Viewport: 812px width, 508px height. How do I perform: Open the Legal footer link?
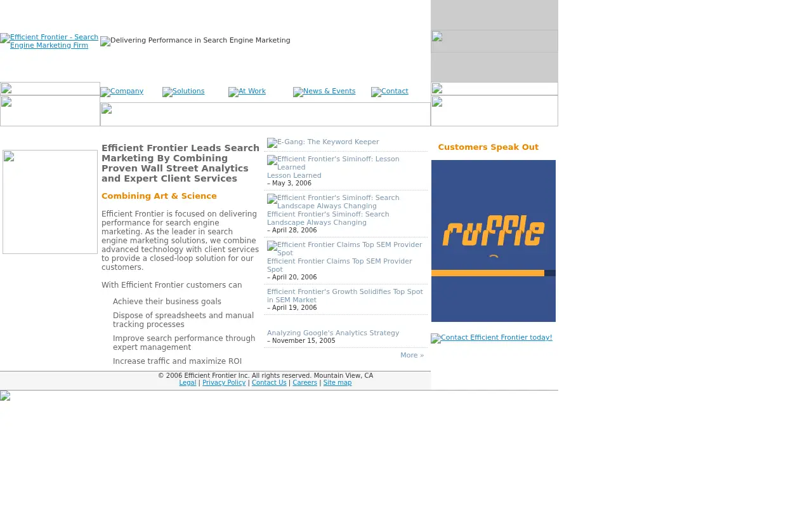click(188, 383)
